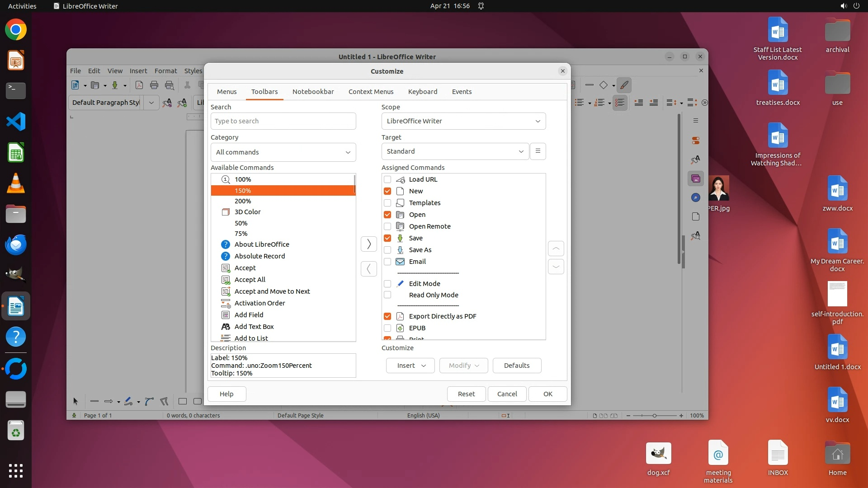Expand the Category All commands dropdown
The height and width of the screenshot is (488, 868).
(x=283, y=152)
